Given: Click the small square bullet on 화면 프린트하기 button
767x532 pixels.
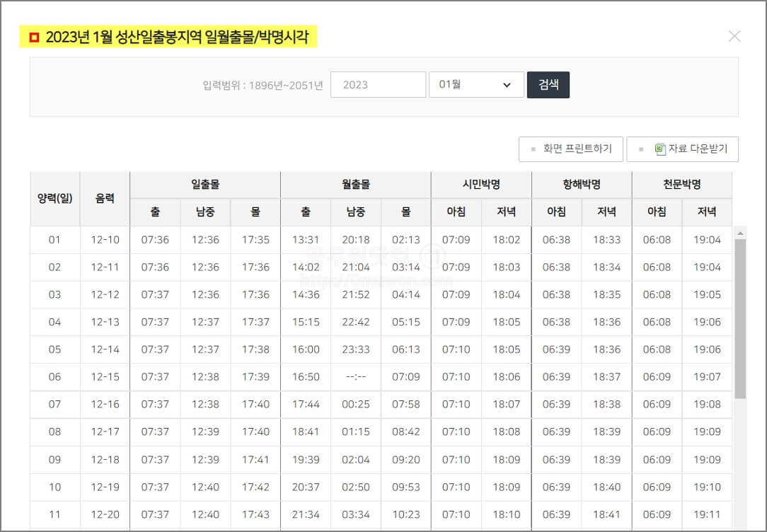Looking at the screenshot, I should click(532, 149).
